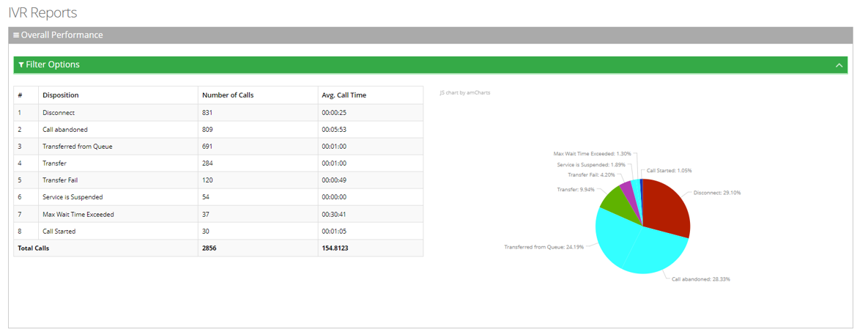
Task: Select the Call abandoned table row
Action: 218,130
